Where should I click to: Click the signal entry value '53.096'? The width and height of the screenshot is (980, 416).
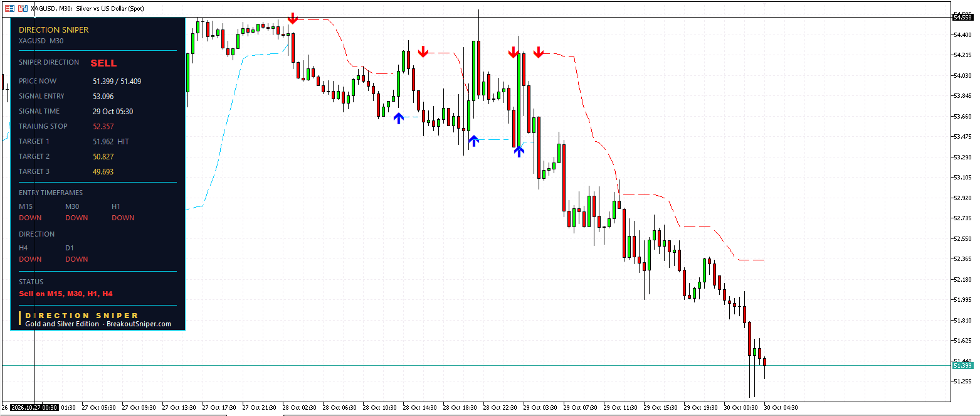[103, 96]
